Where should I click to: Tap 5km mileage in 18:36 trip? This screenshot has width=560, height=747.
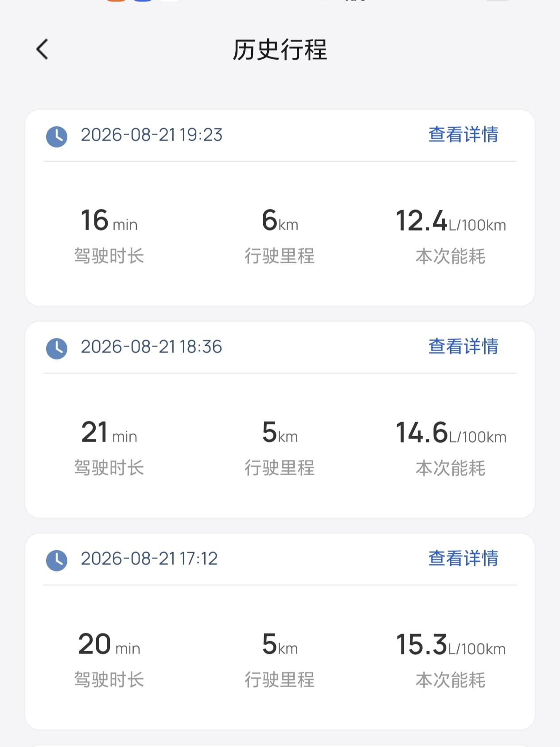[280, 432]
